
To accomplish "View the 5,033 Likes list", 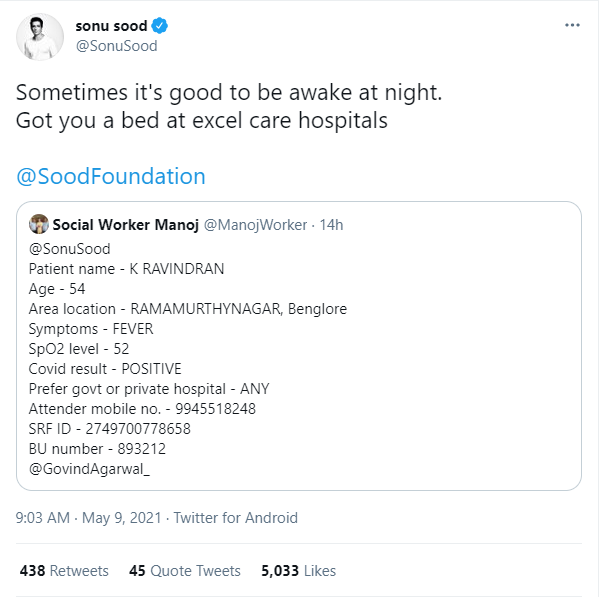I will point(298,571).
